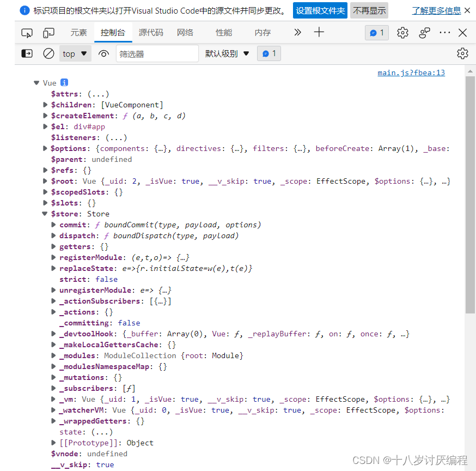Expand the $options object
The image size is (476, 471).
45,149
